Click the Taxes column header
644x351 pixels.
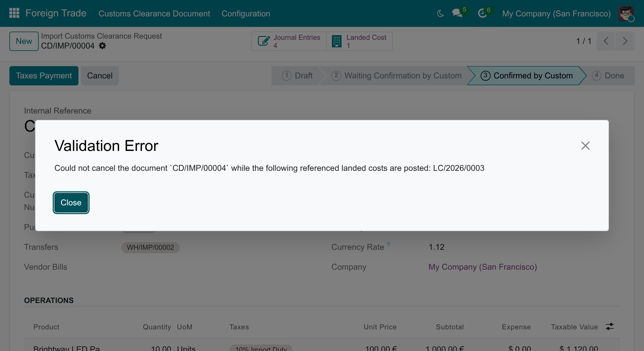click(239, 327)
